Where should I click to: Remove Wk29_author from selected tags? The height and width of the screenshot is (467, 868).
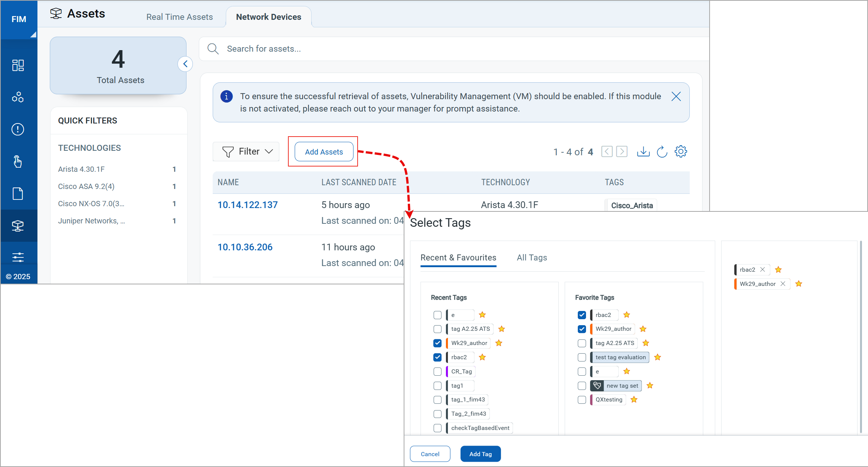pos(783,284)
